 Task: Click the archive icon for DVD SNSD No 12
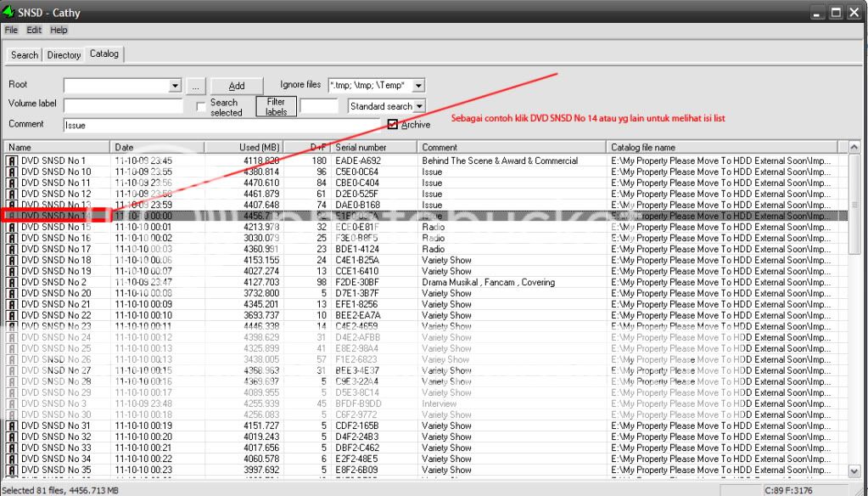click(12, 194)
